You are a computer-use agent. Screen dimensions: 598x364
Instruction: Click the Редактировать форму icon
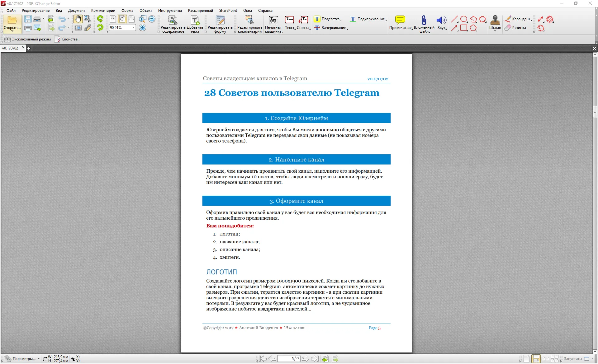220,20
